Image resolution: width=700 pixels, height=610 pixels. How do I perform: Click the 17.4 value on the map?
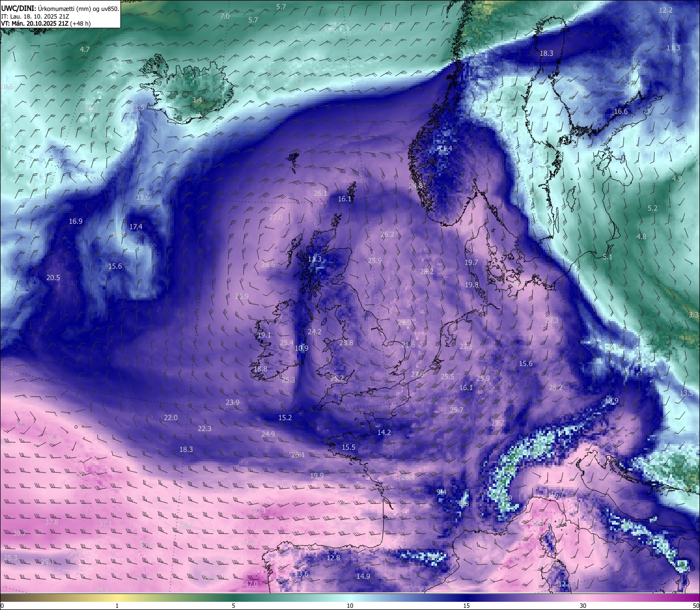coord(136,226)
